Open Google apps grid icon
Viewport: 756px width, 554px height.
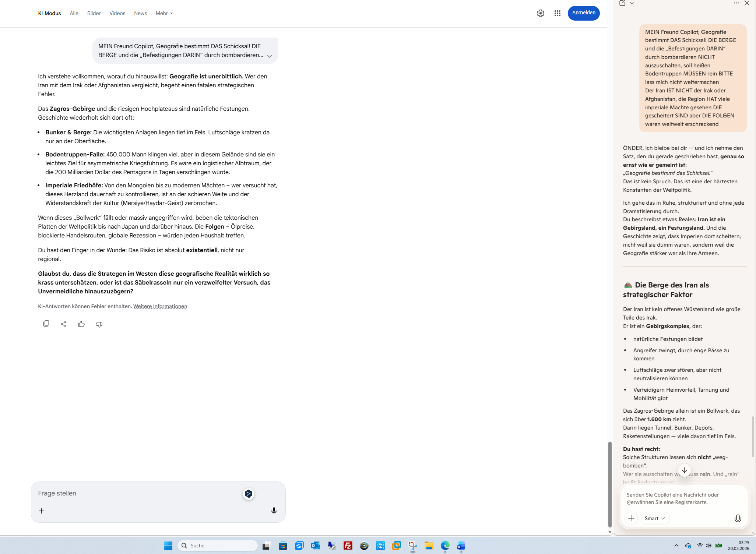pyautogui.click(x=557, y=13)
